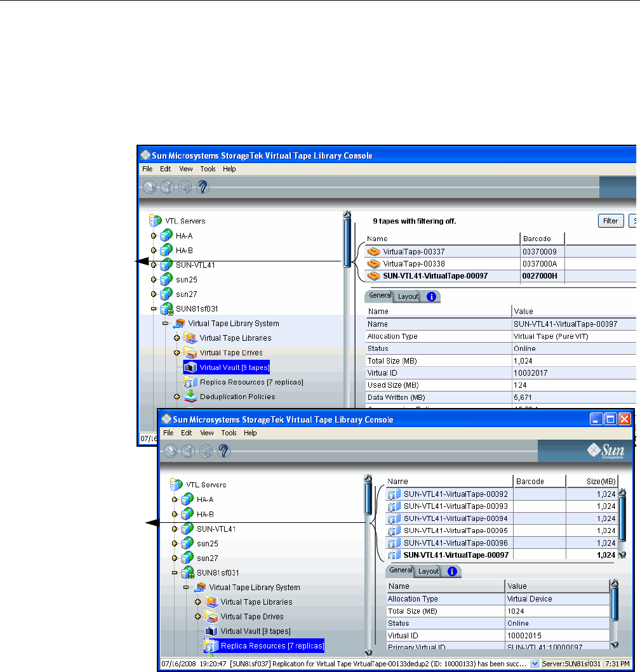Viewport: 640px width, 672px height.
Task: Click Virtual ID value 10002017 in back window
Action: [x=531, y=373]
